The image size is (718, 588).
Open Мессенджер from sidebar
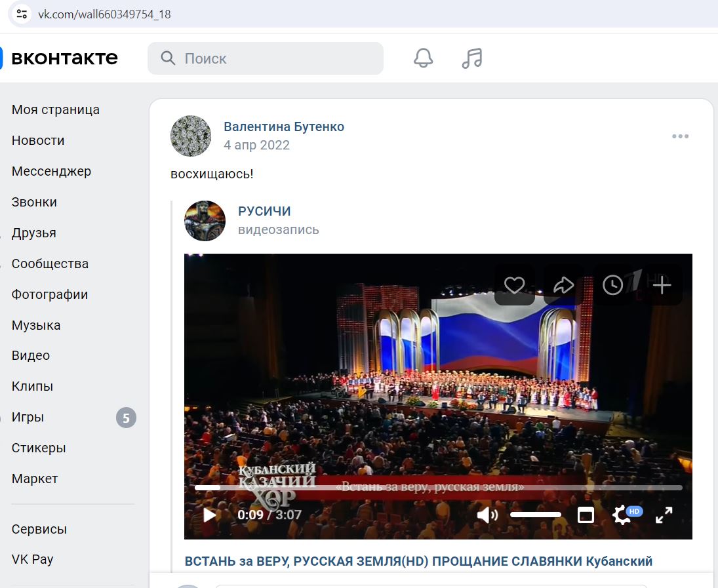[x=51, y=171]
